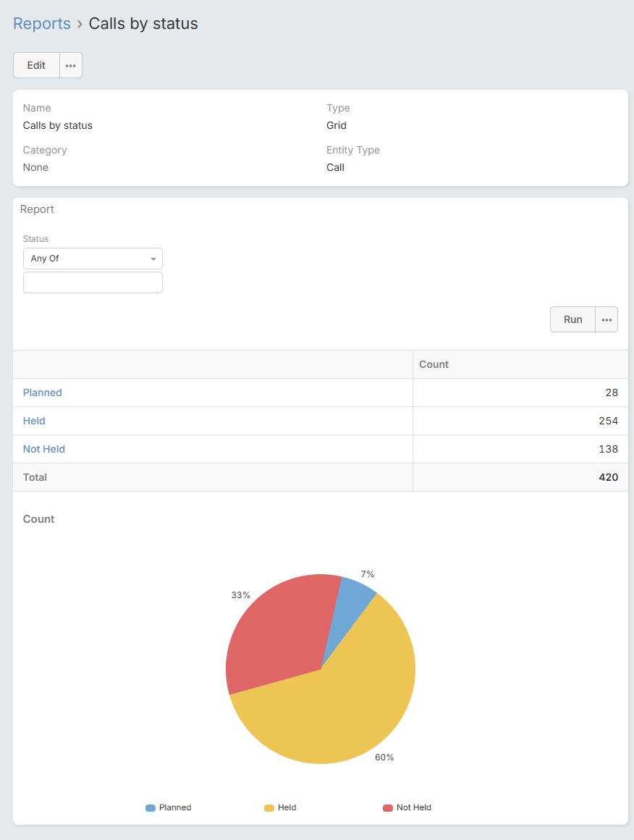Image resolution: width=634 pixels, height=840 pixels.
Task: Run the report
Action: tap(572, 319)
